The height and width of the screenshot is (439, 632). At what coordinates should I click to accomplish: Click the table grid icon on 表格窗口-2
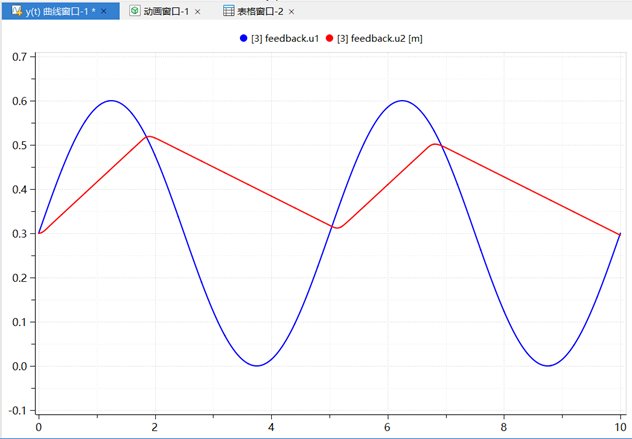click(229, 11)
